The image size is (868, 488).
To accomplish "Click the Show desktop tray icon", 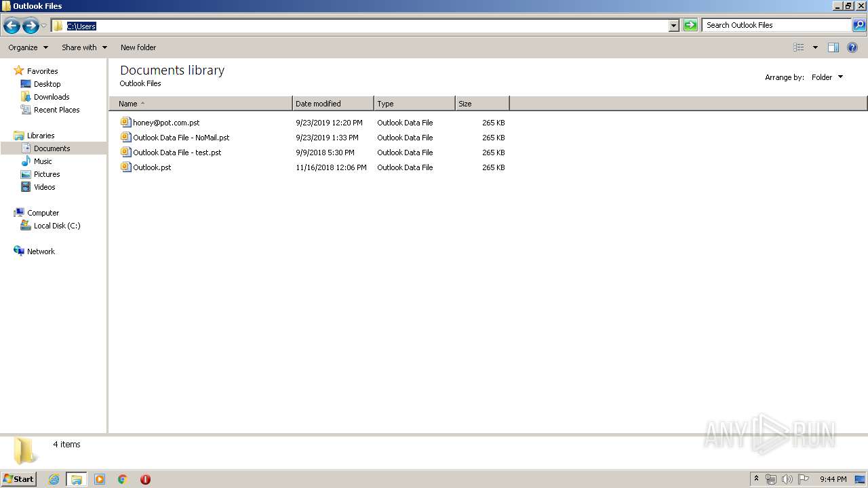I will [860, 479].
